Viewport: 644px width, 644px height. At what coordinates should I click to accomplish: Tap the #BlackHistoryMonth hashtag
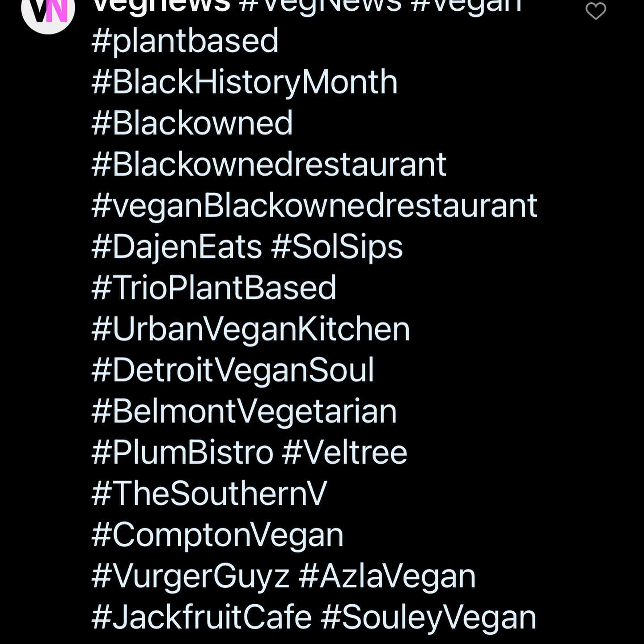click(x=244, y=82)
